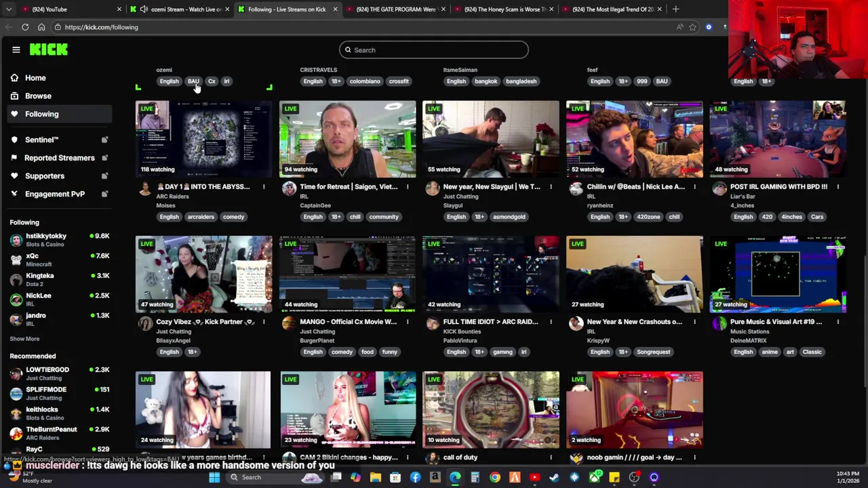868x488 pixels.
Task: Switch to the ozemi Stream browser tab
Action: click(180, 9)
